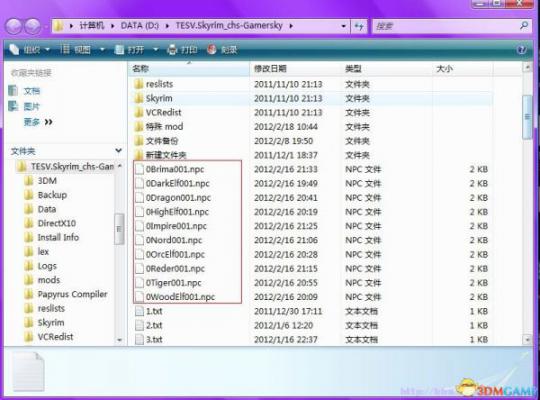The height and width of the screenshot is (400, 540).
Task: Select 0Tiger001.npc file icon
Action: (139, 283)
